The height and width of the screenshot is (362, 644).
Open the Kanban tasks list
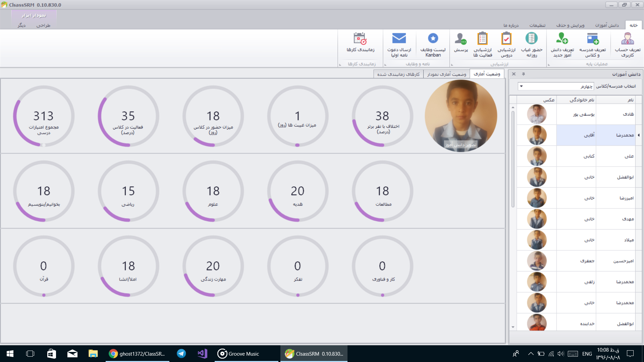point(433,39)
